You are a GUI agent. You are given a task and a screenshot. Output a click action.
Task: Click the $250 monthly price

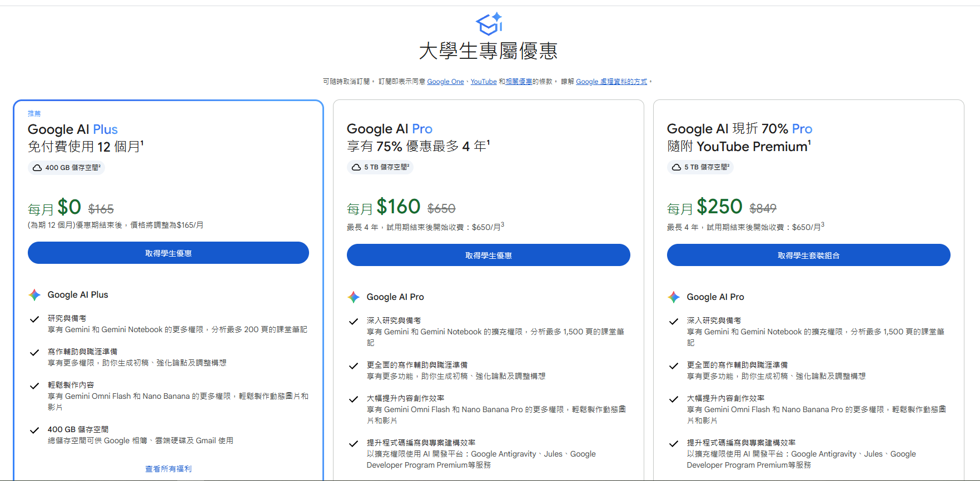point(719,207)
